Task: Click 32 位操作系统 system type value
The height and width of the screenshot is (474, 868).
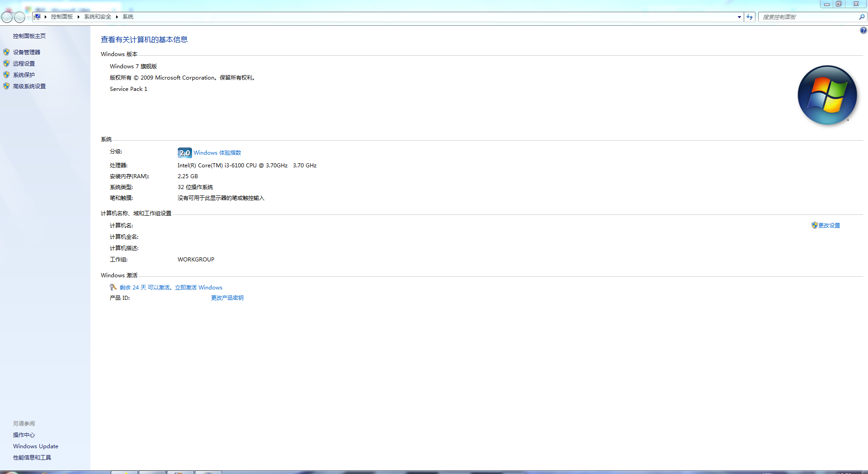Action: click(195, 187)
